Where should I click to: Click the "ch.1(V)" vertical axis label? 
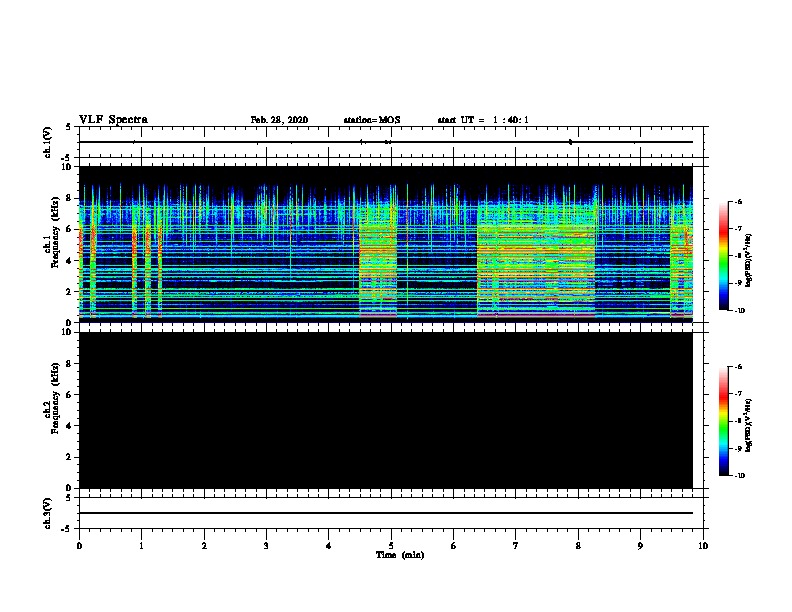47,142
